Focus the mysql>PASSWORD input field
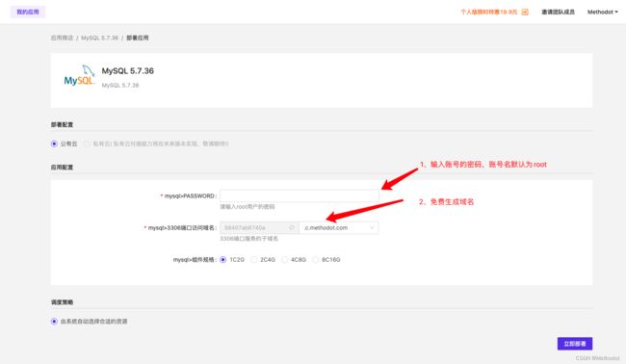The height and width of the screenshot is (364, 626). pyautogui.click(x=299, y=196)
